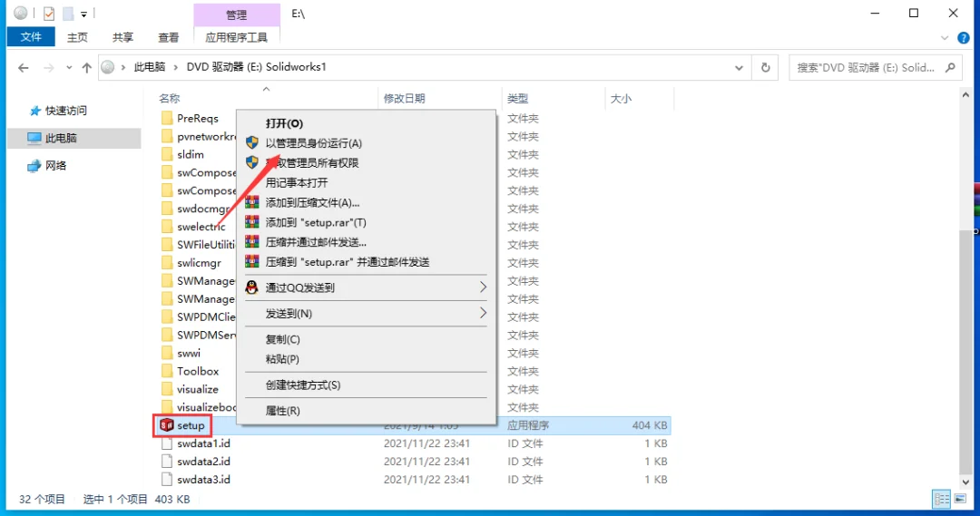Viewport: 980px width, 516px height.
Task: Select the sldim folder icon
Action: pyautogui.click(x=167, y=154)
